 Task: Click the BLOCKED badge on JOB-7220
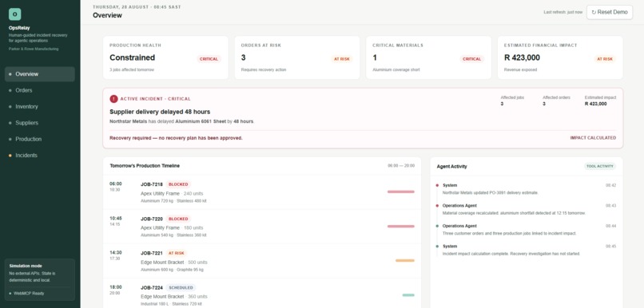(178, 219)
